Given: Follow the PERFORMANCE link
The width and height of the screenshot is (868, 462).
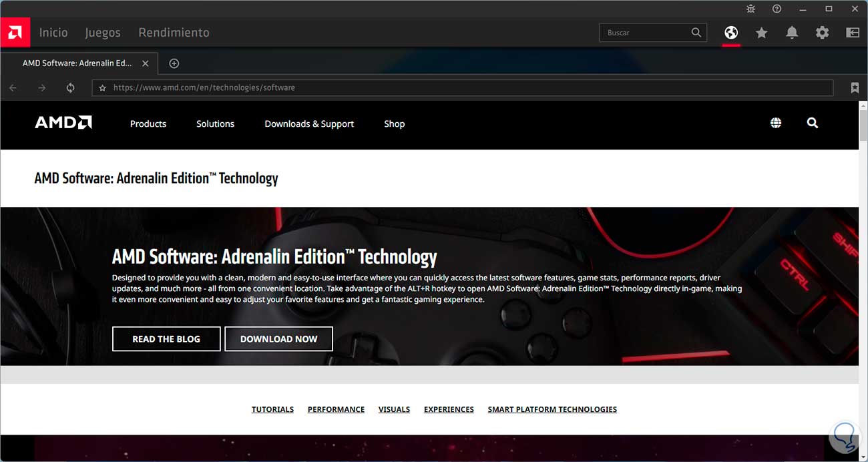Looking at the screenshot, I should click(336, 409).
